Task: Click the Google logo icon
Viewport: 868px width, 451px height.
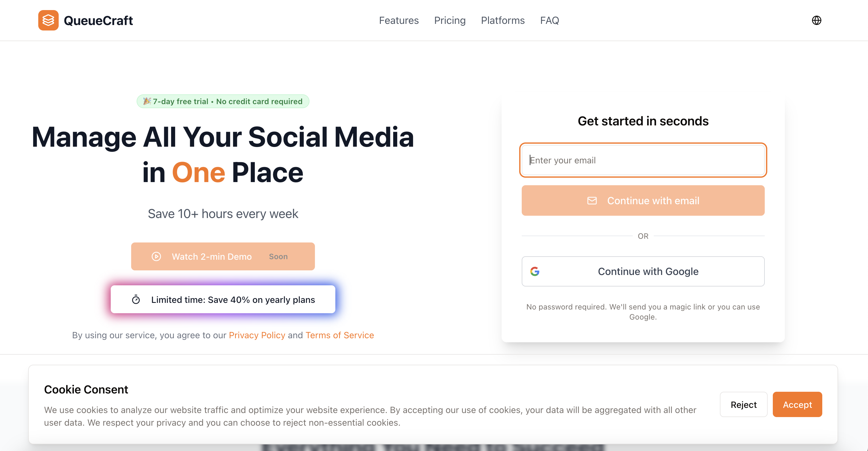Action: [x=535, y=271]
